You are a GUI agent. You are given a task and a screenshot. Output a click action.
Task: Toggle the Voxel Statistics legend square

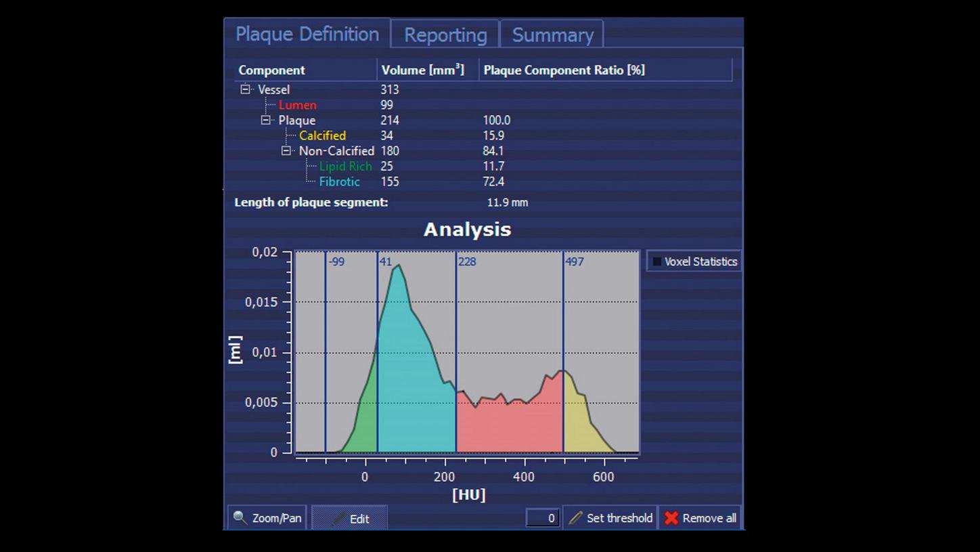(656, 261)
